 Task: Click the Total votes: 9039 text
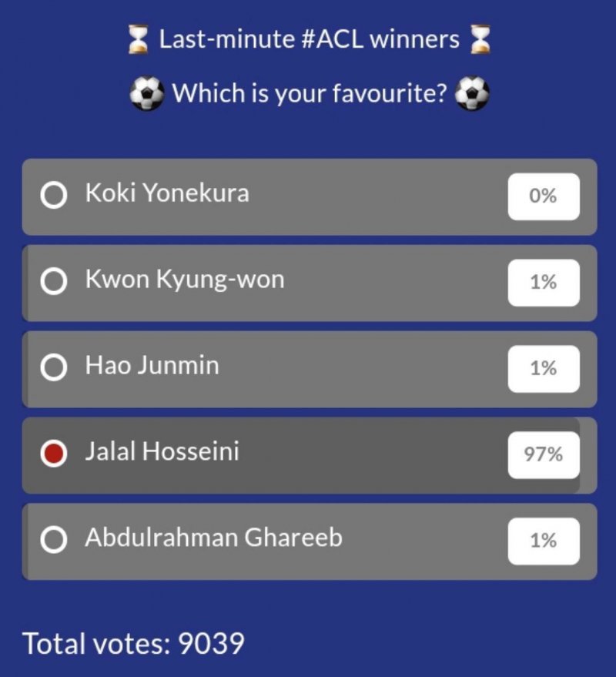134,644
